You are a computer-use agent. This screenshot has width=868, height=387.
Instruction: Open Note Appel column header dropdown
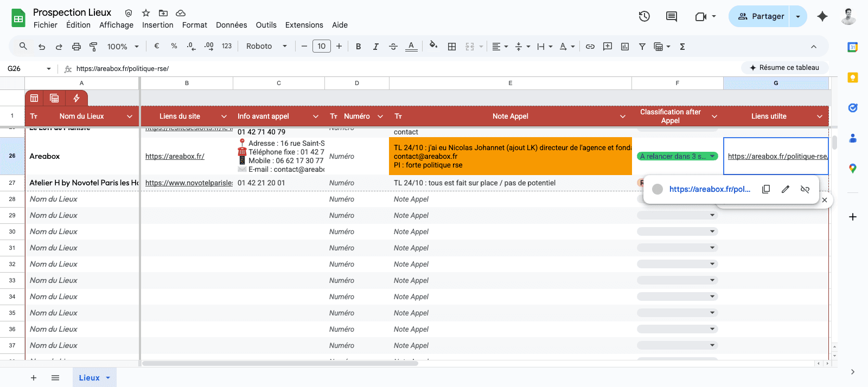623,117
